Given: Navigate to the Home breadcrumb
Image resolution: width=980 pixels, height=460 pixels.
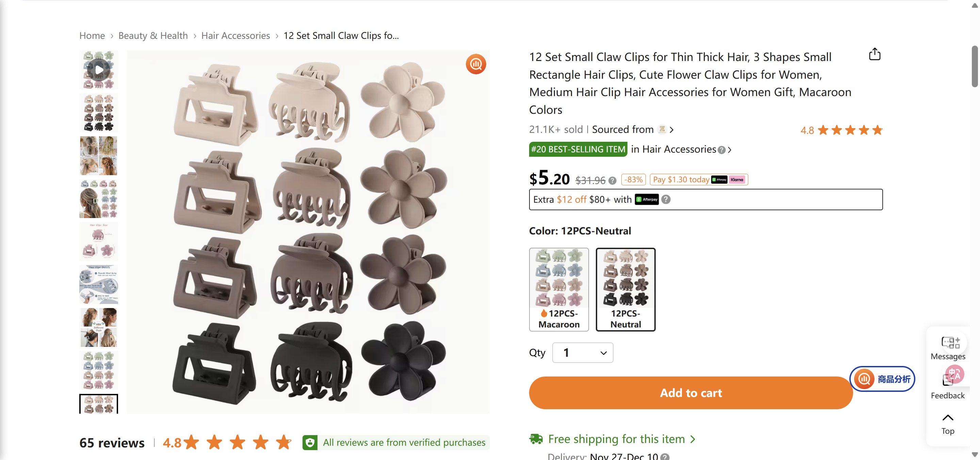Looking at the screenshot, I should (92, 35).
